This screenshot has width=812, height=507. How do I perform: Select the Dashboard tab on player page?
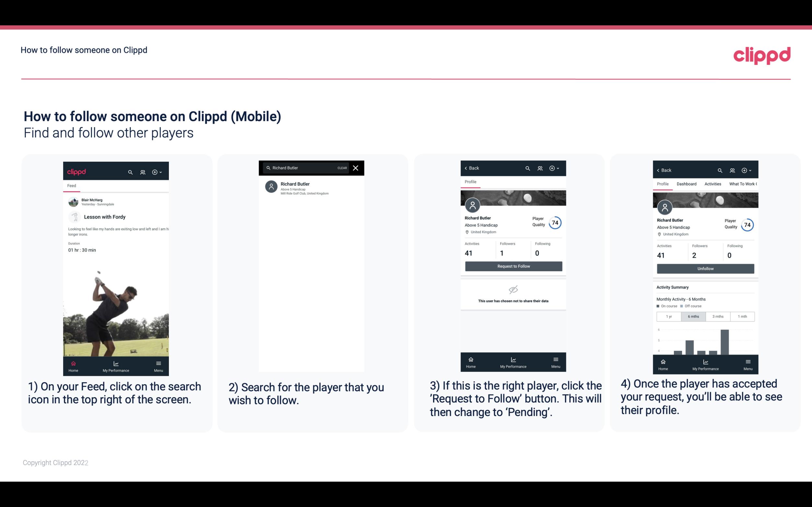point(687,184)
